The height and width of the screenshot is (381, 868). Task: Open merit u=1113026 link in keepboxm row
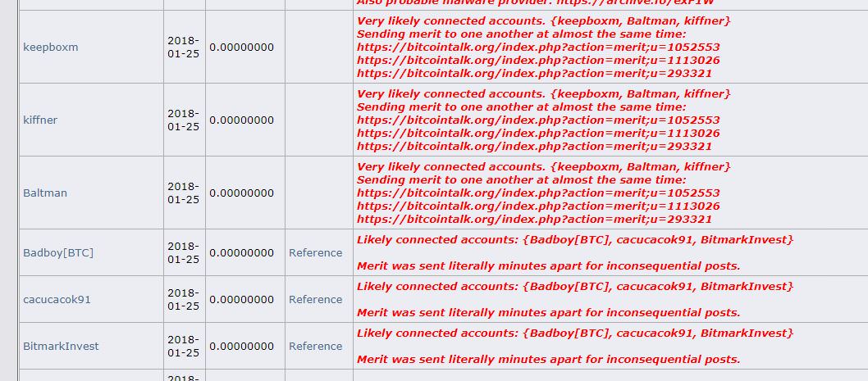pyautogui.click(x=538, y=61)
